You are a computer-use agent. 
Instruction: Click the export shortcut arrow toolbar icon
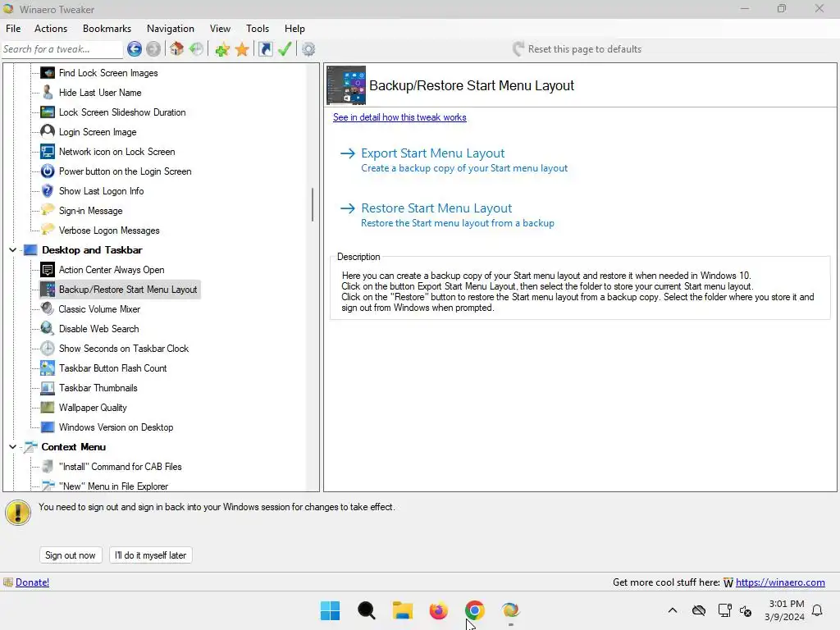coord(265,49)
